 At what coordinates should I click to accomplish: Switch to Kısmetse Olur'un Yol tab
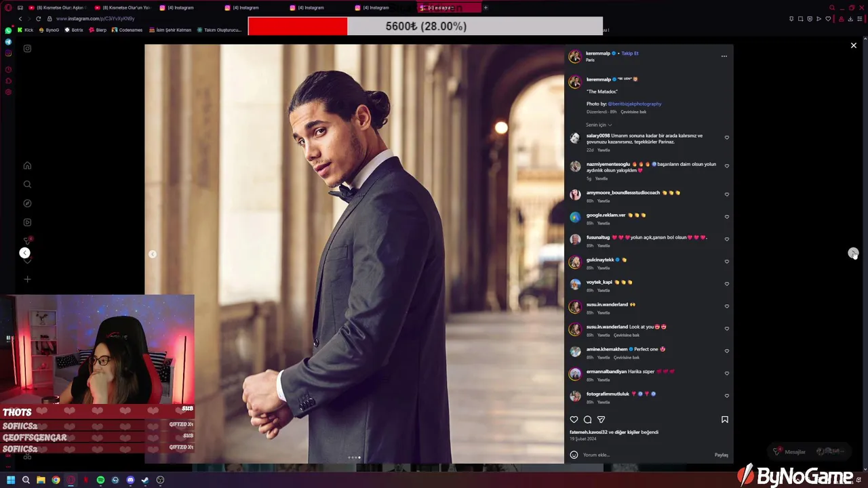[122, 7]
